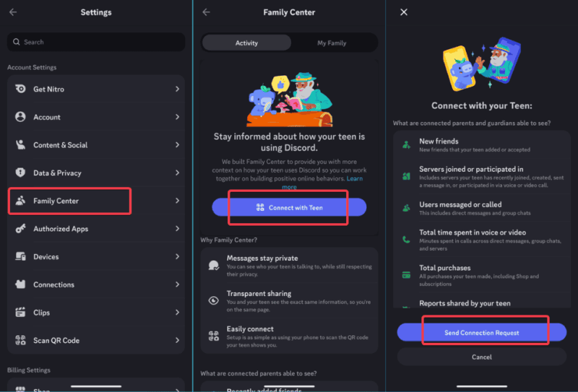Tap Send Connection Request button
The height and width of the screenshot is (392, 578).
(482, 332)
